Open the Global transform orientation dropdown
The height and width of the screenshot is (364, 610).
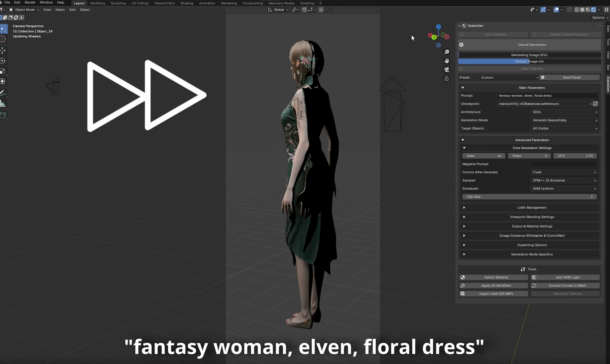click(x=278, y=10)
